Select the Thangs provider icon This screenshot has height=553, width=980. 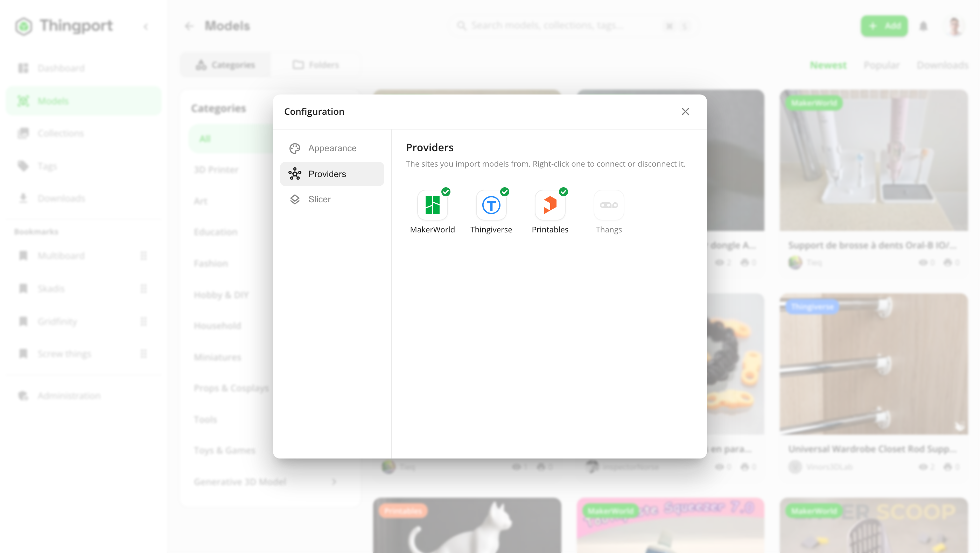[x=609, y=205]
